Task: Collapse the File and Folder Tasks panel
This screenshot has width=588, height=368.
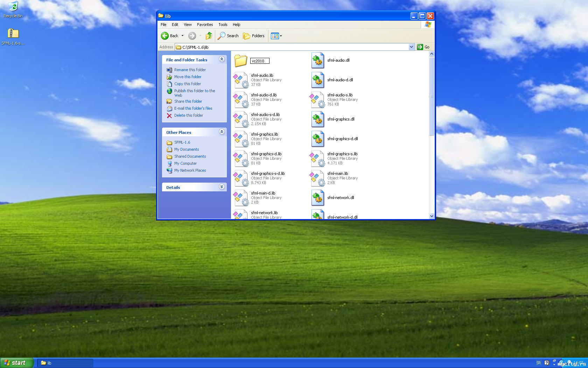Action: 222,59
